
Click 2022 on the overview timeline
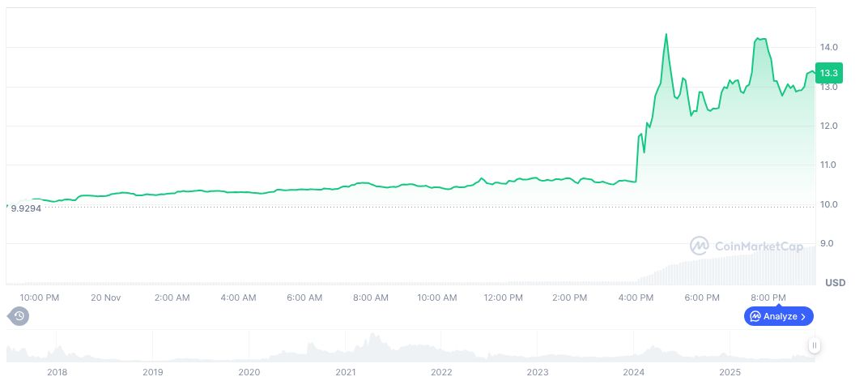[x=441, y=372]
